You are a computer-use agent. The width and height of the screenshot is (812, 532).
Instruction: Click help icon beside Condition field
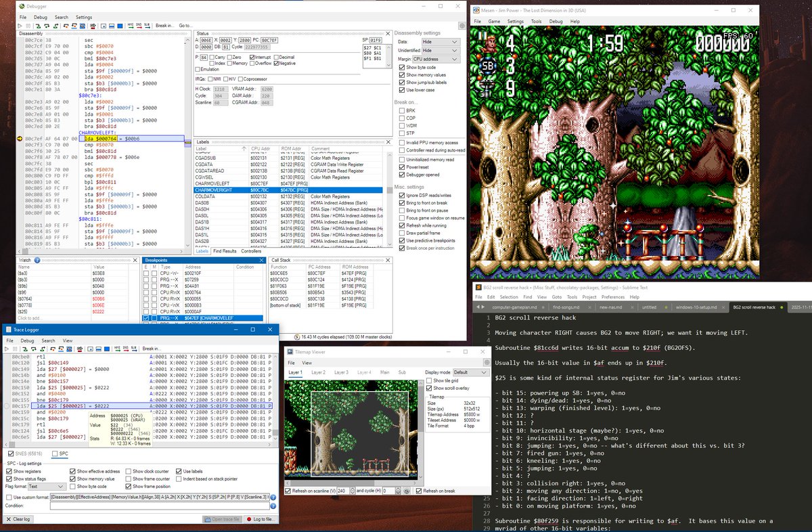pyautogui.click(x=273, y=505)
